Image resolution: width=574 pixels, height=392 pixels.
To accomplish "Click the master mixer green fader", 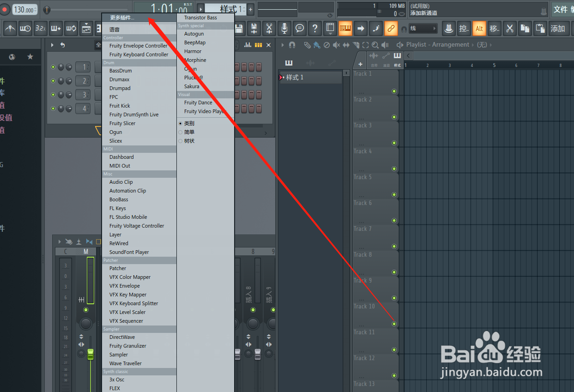I will [x=91, y=355].
